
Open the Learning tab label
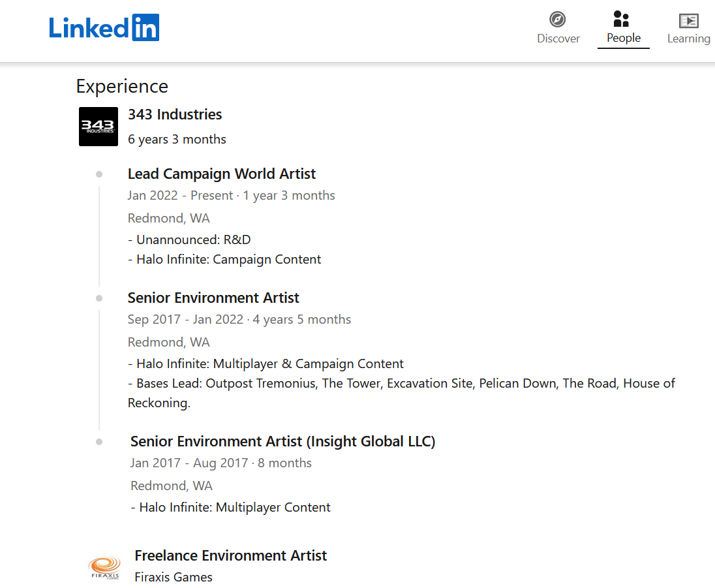[688, 39]
